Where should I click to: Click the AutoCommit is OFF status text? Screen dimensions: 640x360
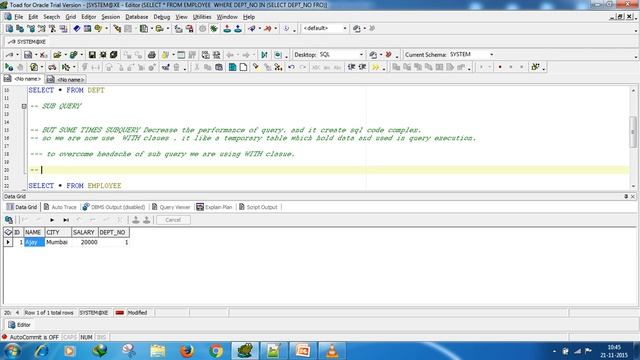(x=34, y=338)
